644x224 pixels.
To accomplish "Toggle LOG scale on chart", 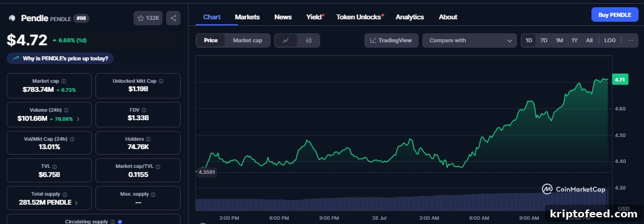I will (610, 40).
